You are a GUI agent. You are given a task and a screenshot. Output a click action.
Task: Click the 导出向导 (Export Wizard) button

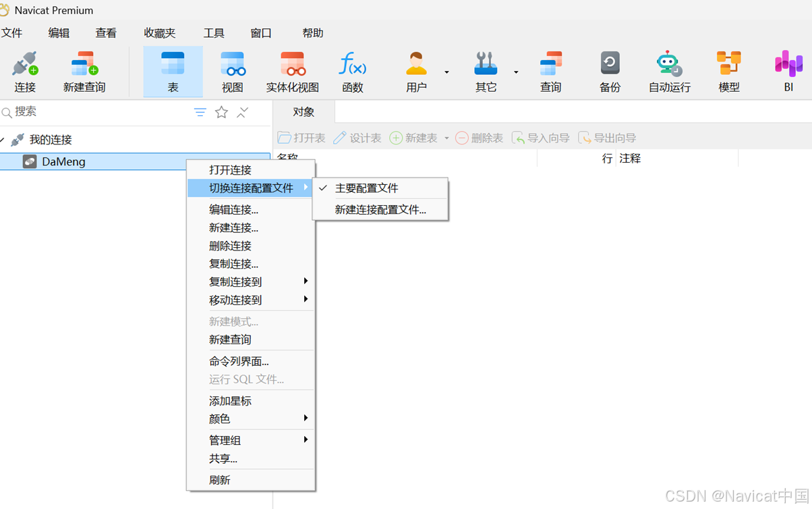pos(607,138)
